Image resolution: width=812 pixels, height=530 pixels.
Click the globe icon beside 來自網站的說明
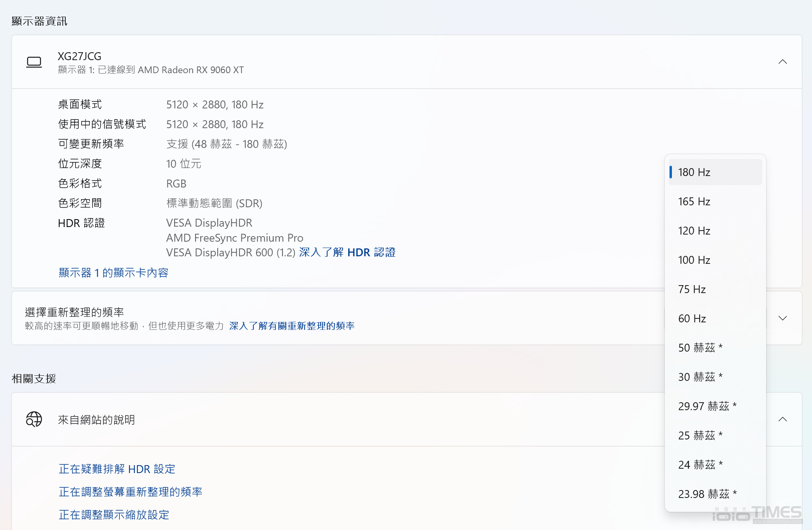pos(34,420)
